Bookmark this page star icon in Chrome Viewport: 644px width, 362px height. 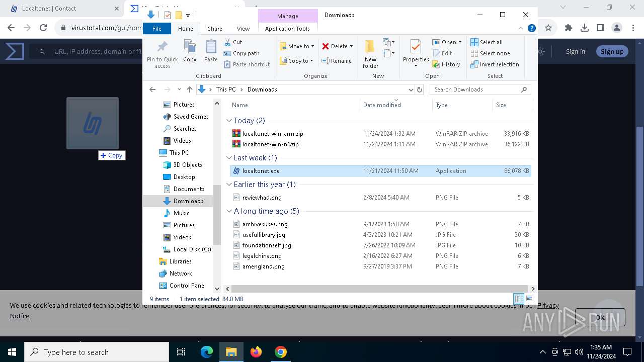click(x=548, y=28)
